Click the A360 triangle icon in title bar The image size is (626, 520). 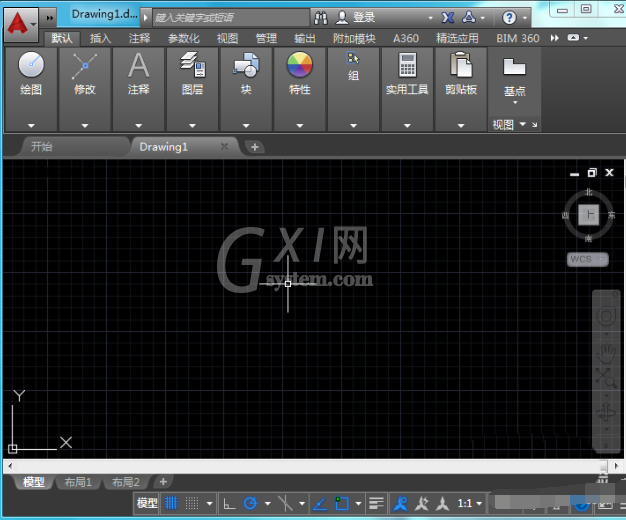[x=469, y=17]
